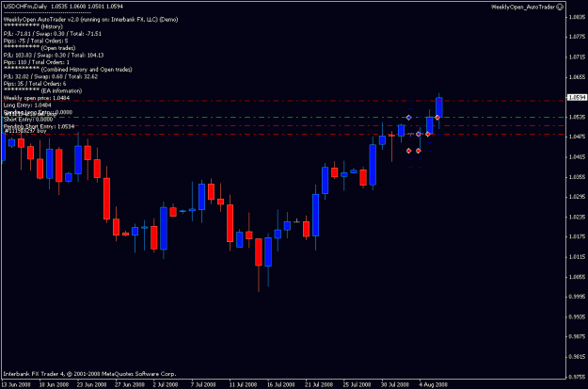Click the 1.0295 price scale label
This screenshot has width=588, height=389.
(x=577, y=197)
